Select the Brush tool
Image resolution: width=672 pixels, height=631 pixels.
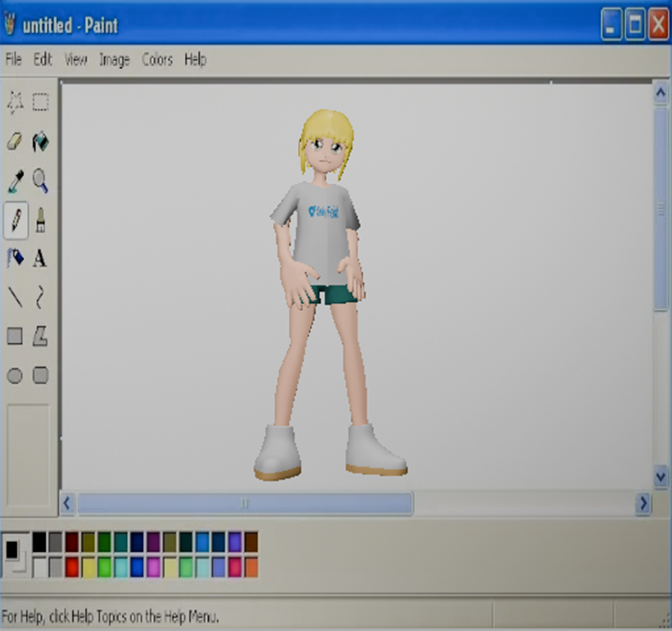[40, 219]
